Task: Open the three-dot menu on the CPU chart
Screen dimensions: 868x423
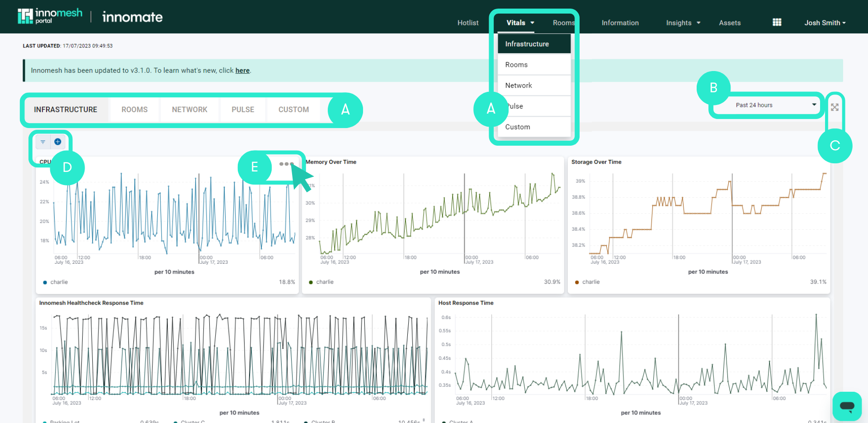Action: tap(286, 164)
